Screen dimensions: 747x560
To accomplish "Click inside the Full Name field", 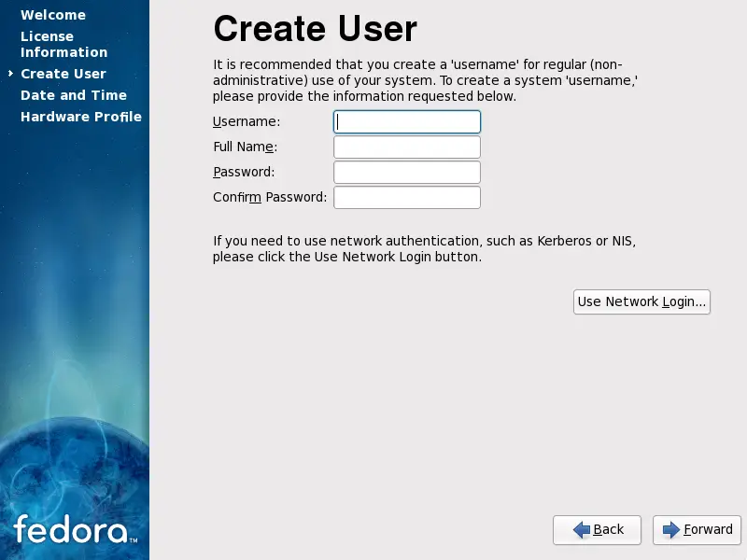I will (406, 147).
